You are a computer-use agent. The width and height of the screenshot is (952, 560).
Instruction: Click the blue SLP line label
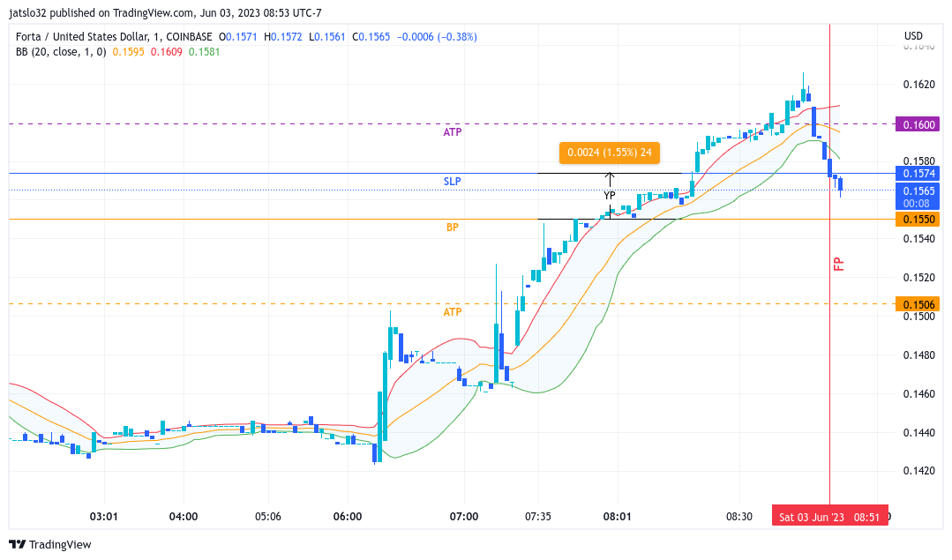tap(453, 181)
